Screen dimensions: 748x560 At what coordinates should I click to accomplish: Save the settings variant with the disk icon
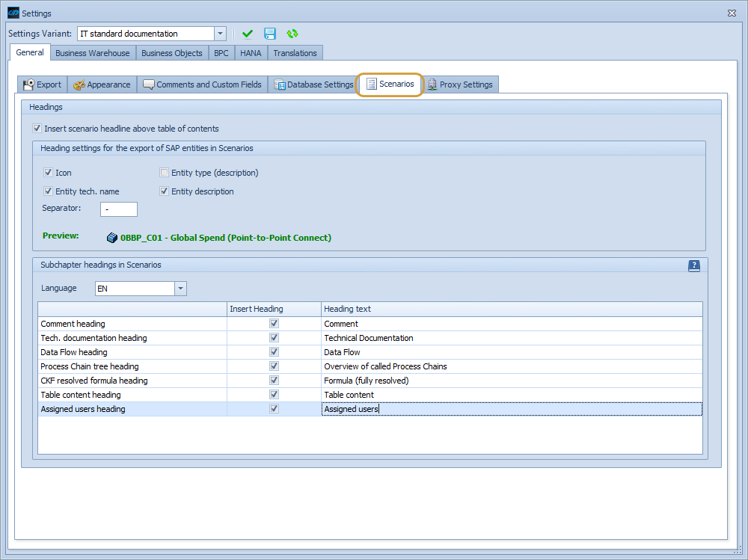(x=269, y=34)
